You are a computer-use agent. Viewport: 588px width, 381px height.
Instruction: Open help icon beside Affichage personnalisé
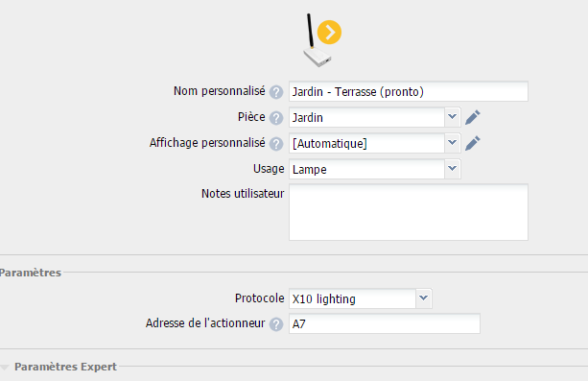[x=276, y=144]
